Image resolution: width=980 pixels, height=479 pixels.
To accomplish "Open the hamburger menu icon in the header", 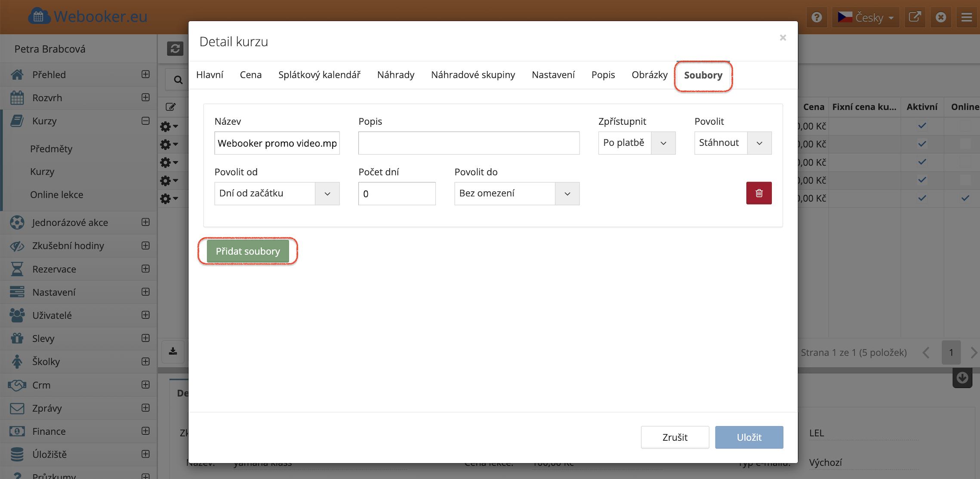I will [967, 17].
